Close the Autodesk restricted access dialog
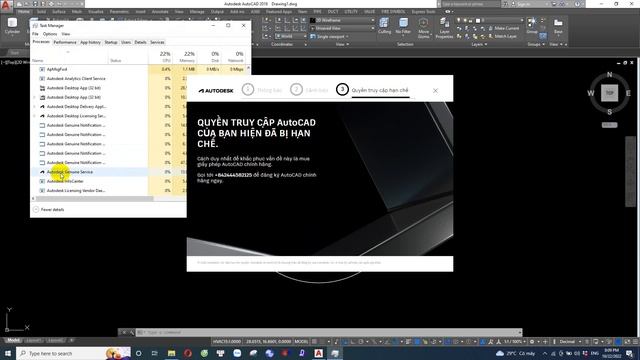This screenshot has width=640, height=360. 435,90
